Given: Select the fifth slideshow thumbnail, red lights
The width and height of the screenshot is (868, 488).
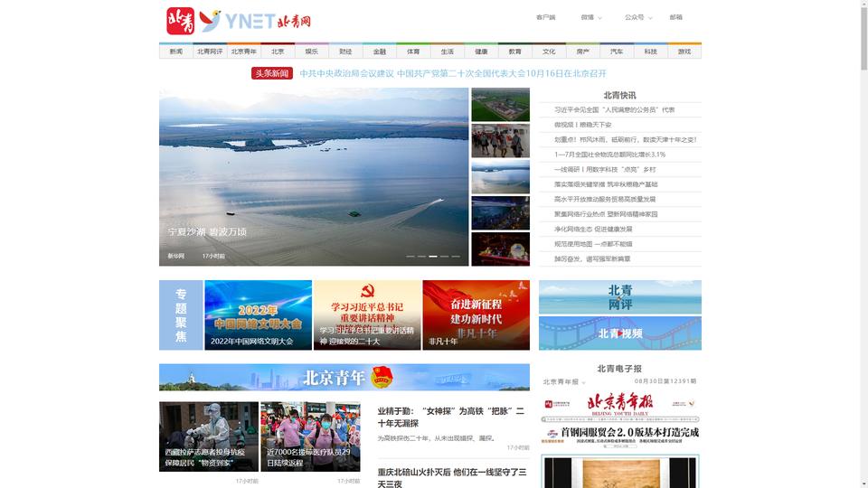Looking at the screenshot, I should coord(500,249).
